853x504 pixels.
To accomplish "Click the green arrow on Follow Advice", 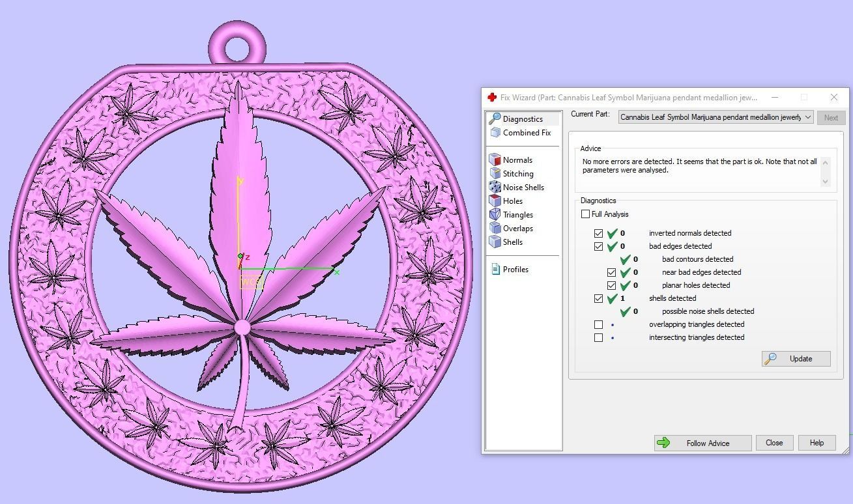I will click(x=663, y=443).
